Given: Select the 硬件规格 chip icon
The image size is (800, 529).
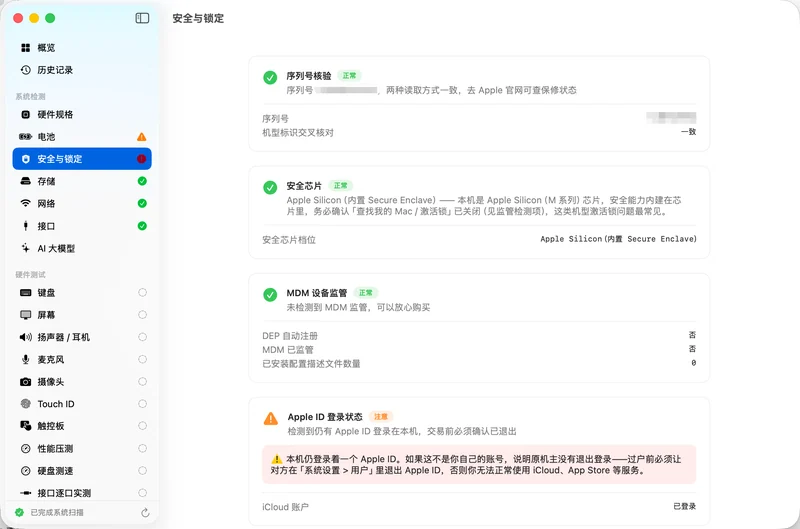Looking at the screenshot, I should (x=26, y=114).
